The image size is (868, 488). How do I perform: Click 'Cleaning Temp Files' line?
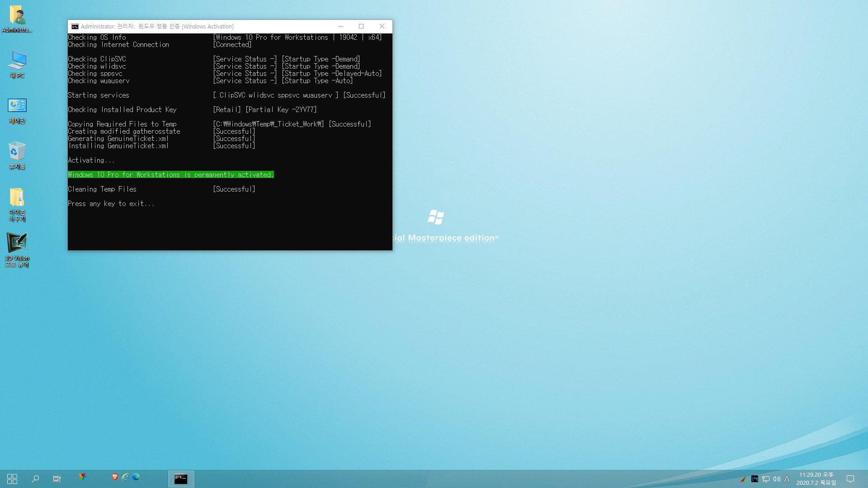102,189
